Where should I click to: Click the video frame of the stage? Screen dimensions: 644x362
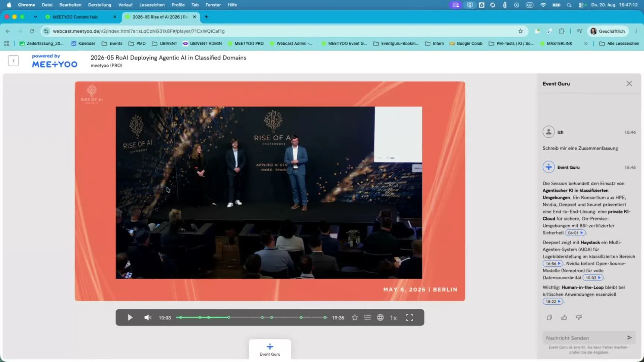(269, 193)
